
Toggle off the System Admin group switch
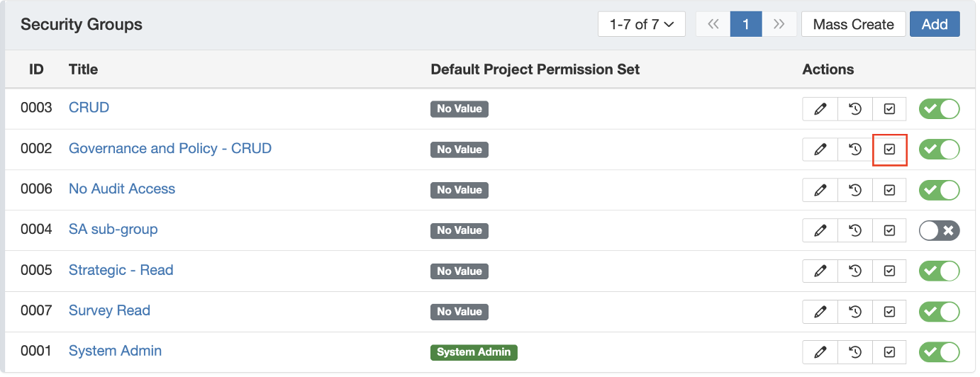(939, 351)
